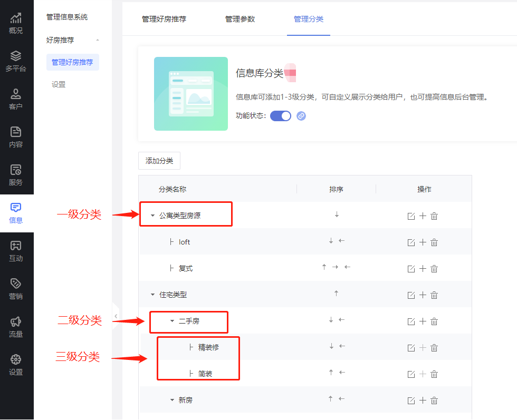Viewport: 517px width, 420px height.
Task: Click the 管理信息系统 title
Action: pos(67,17)
